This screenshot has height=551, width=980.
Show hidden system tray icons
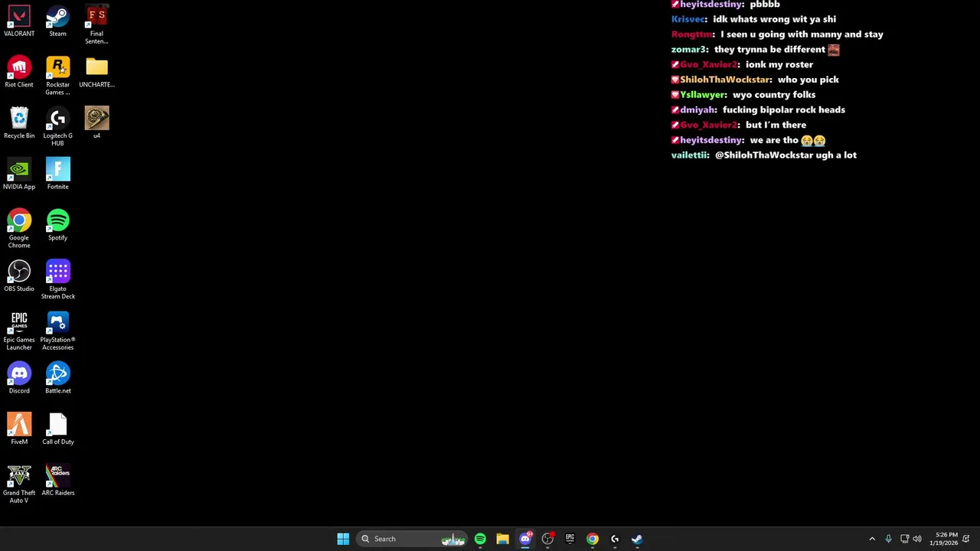(872, 539)
